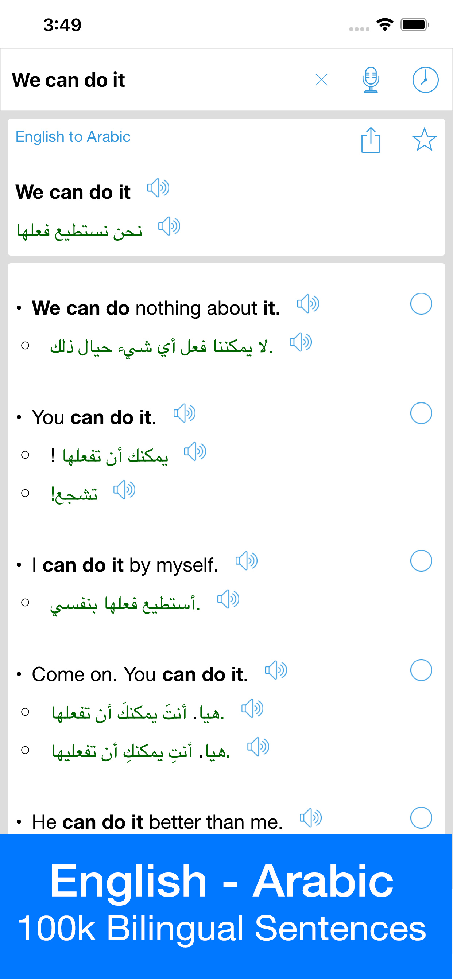This screenshot has width=453, height=980.
Task: Tap the sentence "He can do it better than me."
Action: pos(157,822)
